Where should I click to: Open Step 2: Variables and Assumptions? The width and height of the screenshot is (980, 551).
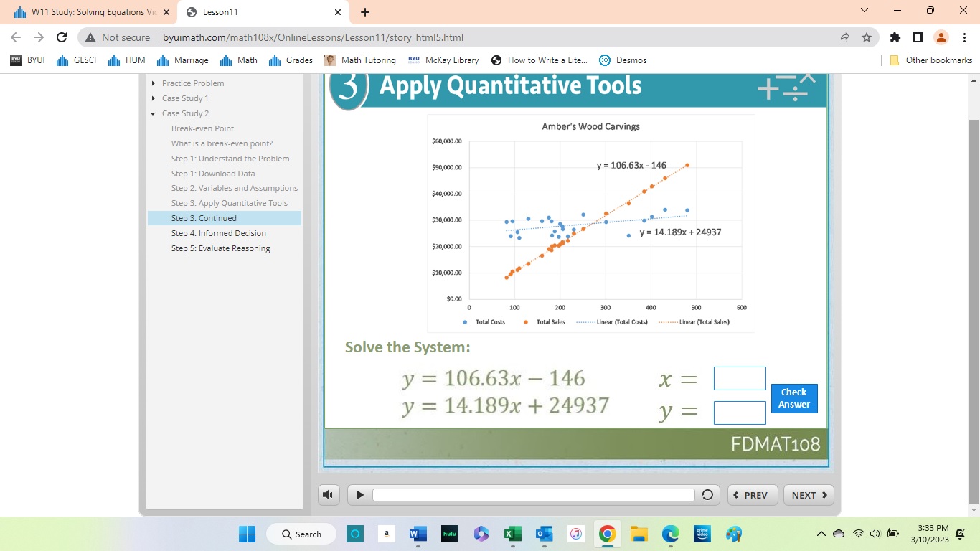(x=235, y=188)
